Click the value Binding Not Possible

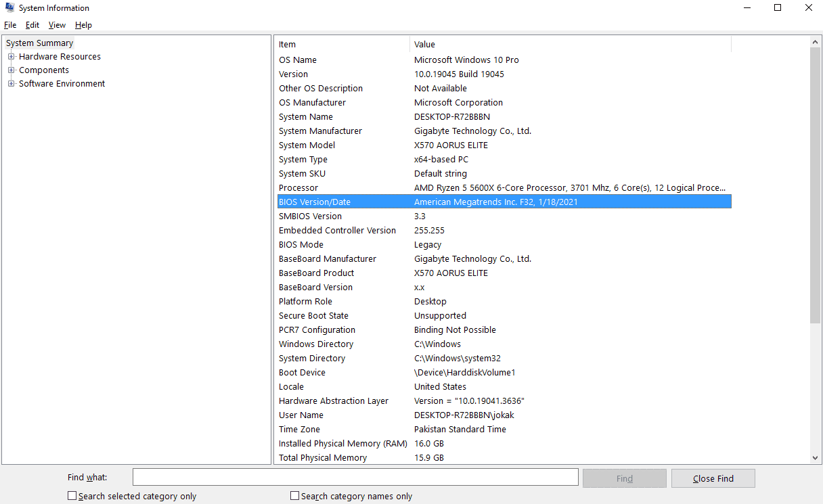coord(455,329)
